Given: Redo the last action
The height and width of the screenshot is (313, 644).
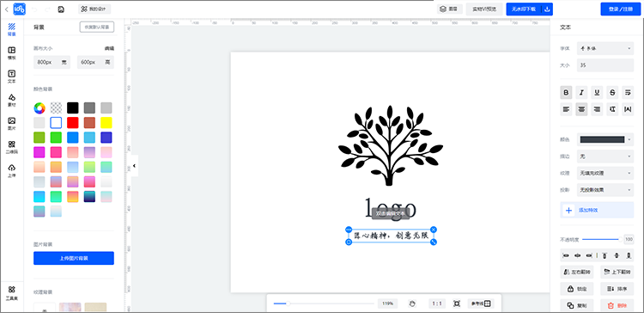Looking at the screenshot, I should point(47,9).
